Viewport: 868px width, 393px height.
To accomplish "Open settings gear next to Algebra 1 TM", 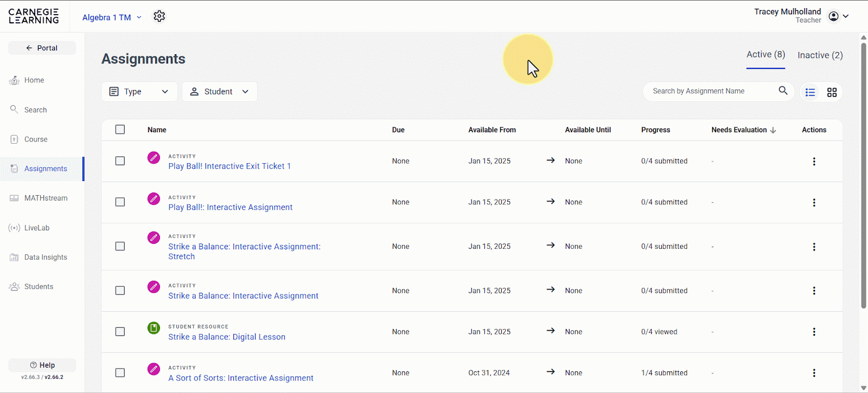I will [x=159, y=16].
